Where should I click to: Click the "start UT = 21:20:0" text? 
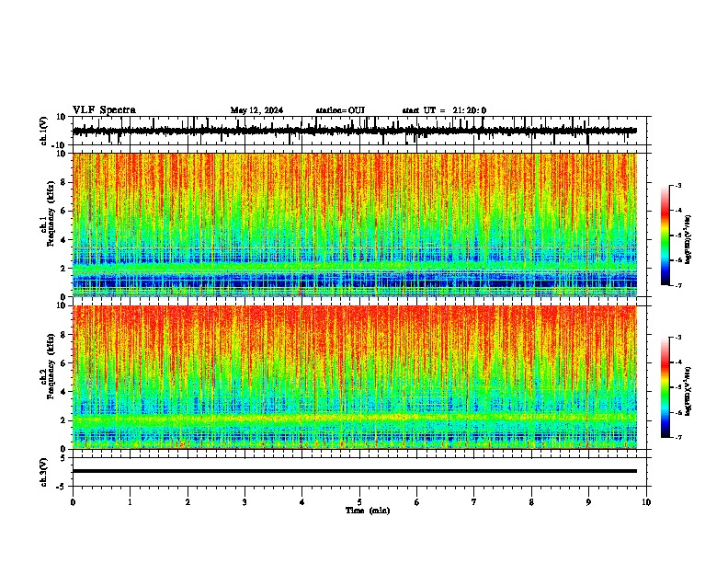coord(444,110)
